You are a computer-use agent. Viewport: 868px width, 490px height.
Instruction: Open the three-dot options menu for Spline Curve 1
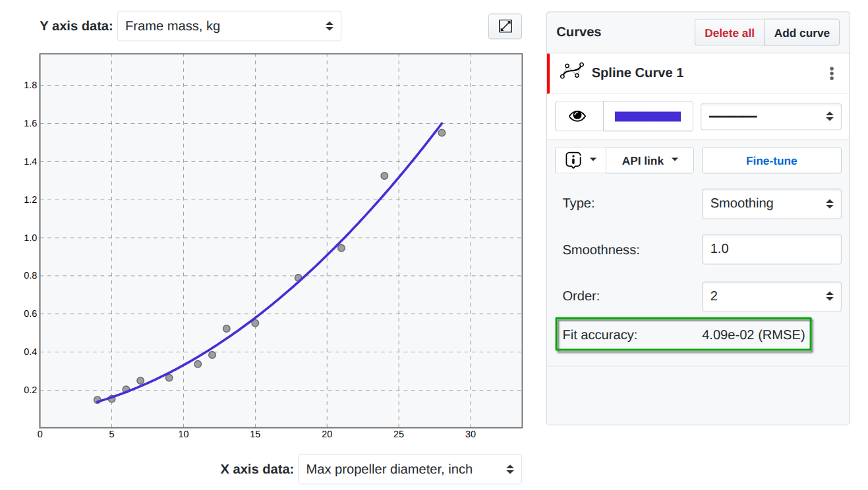point(831,73)
